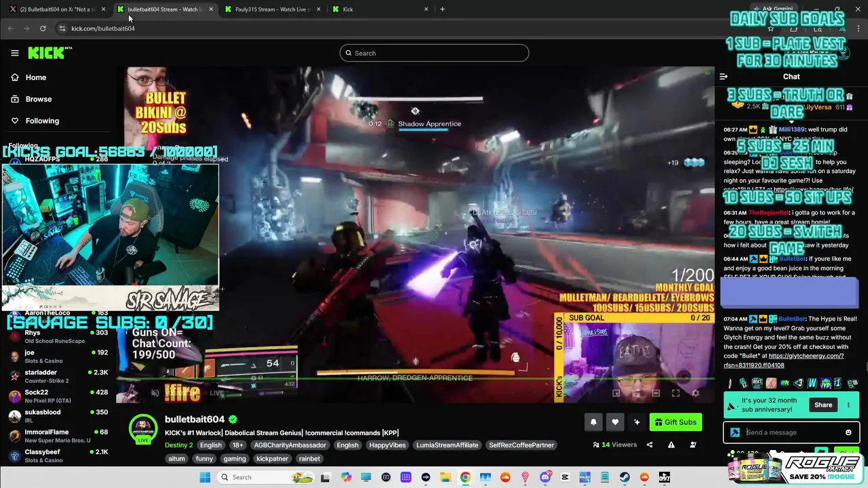The image size is (868, 488).
Task: Open Steam from the taskbar
Action: 625,477
